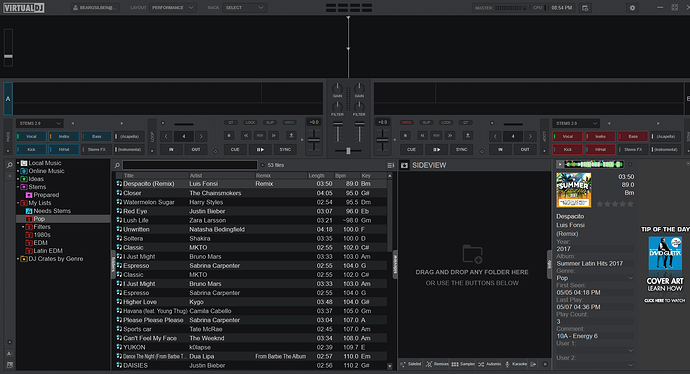
Task: Open the settings gear in the title bar
Action: coord(632,8)
